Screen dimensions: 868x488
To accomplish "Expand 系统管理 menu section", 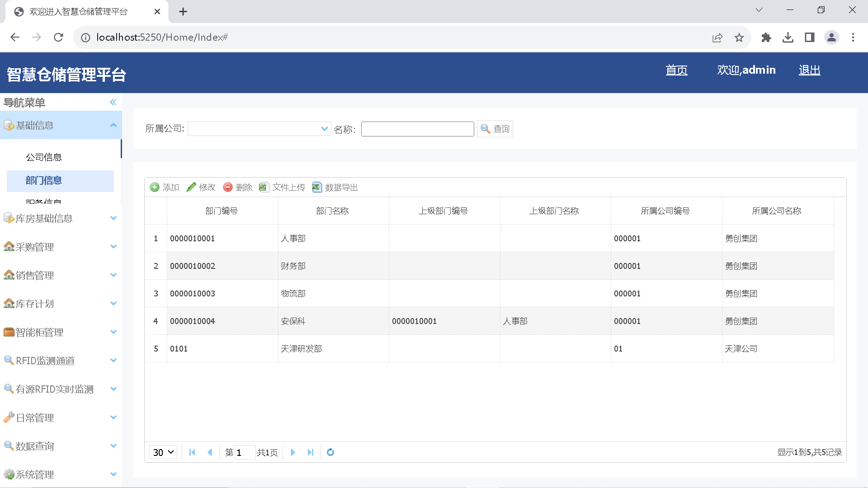I will 61,474.
